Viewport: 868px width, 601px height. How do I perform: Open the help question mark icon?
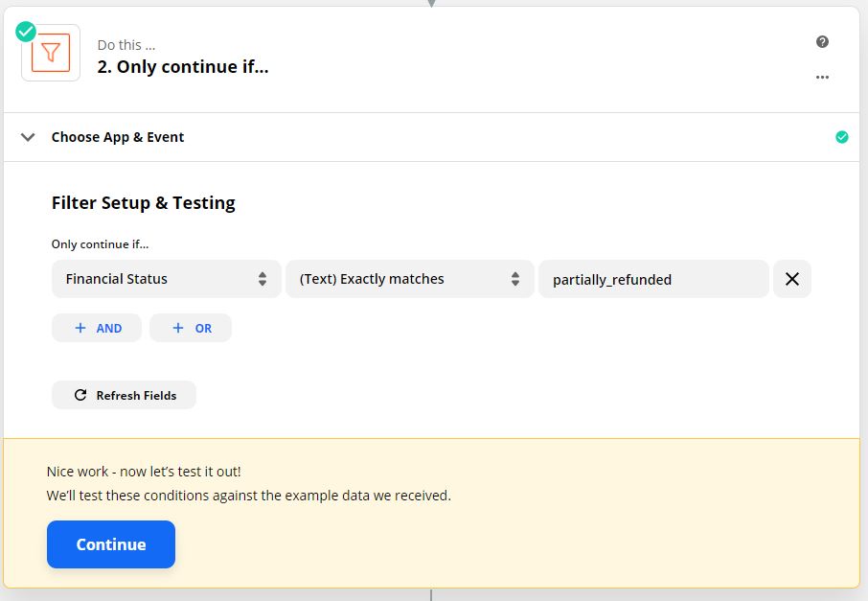[x=822, y=41]
